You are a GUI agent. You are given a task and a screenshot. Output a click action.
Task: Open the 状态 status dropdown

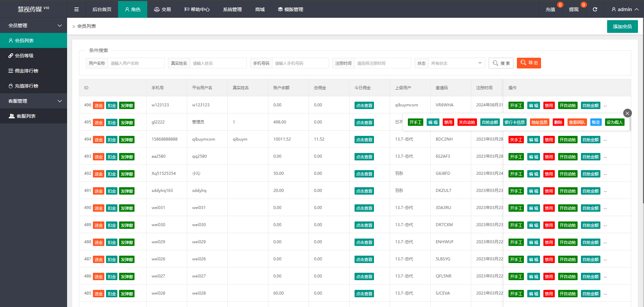(x=456, y=63)
